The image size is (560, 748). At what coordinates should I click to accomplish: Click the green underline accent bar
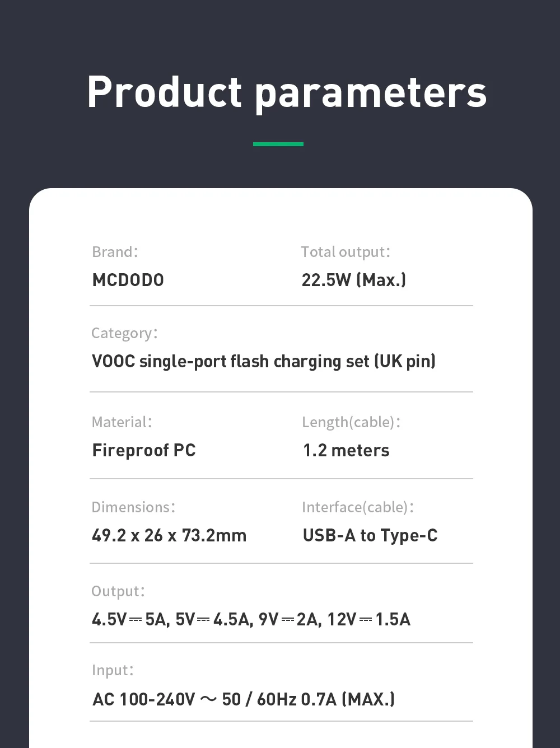(278, 144)
